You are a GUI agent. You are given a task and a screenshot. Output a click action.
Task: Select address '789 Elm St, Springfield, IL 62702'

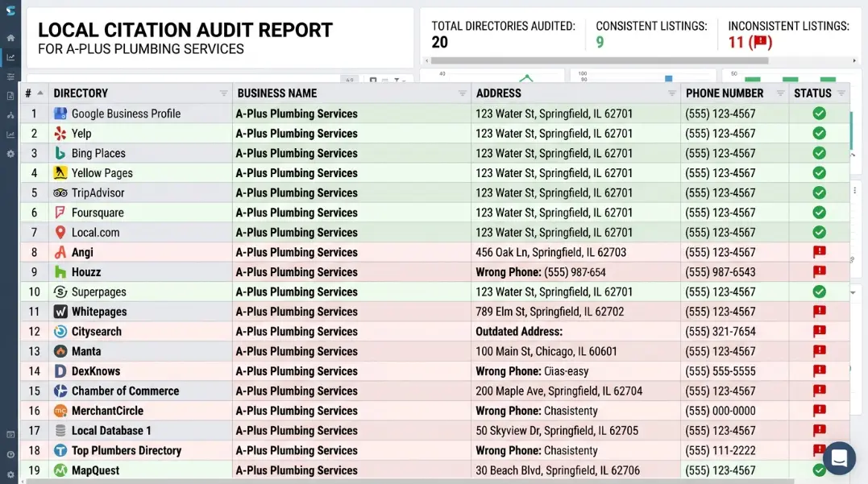click(550, 312)
